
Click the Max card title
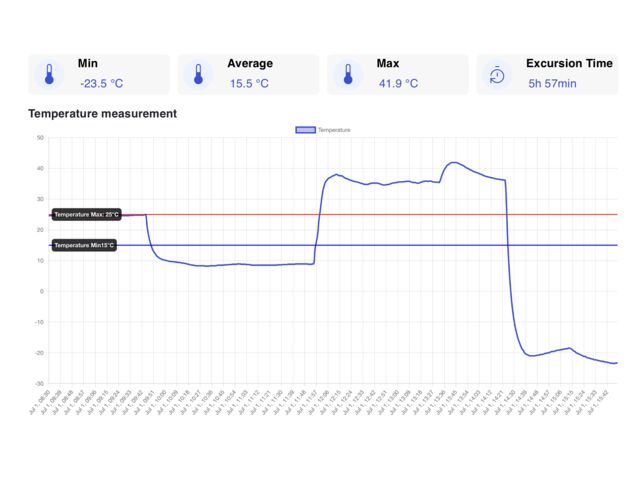[388, 63]
